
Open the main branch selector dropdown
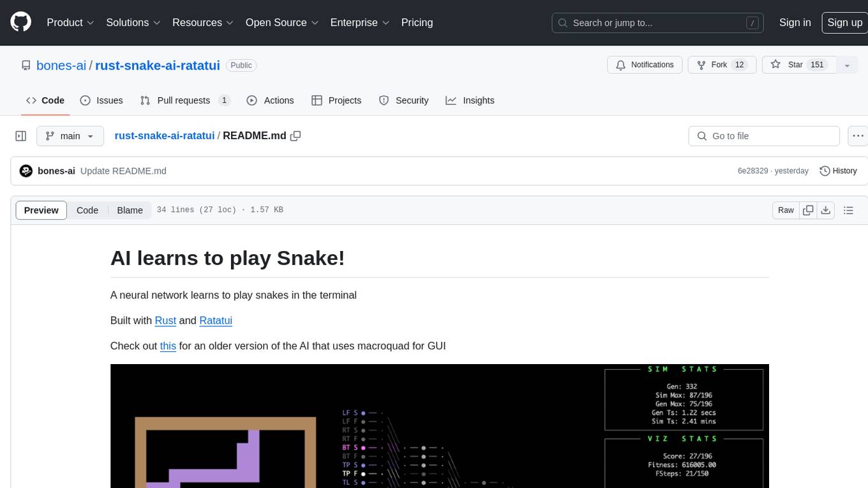70,136
